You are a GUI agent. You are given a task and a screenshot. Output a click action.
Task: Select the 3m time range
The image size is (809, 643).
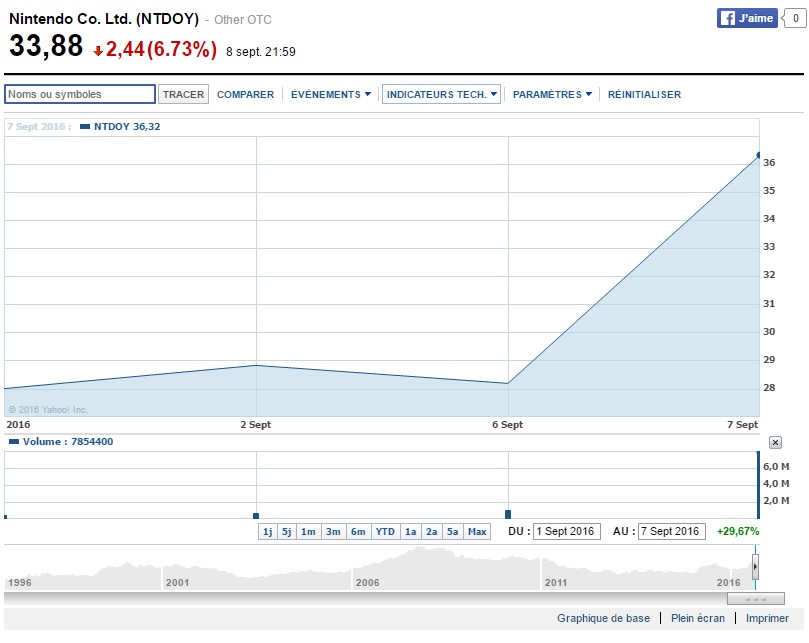click(x=333, y=532)
